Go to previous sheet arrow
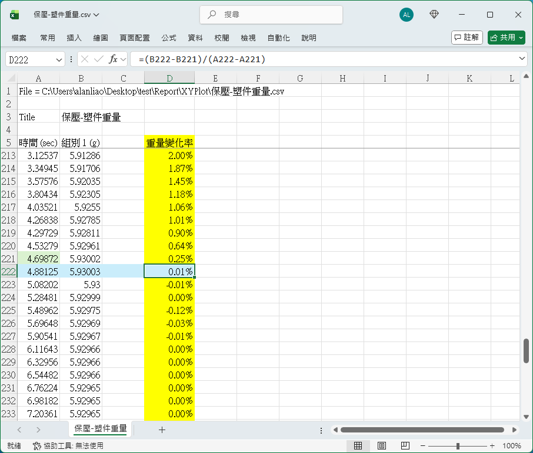 click(x=19, y=430)
